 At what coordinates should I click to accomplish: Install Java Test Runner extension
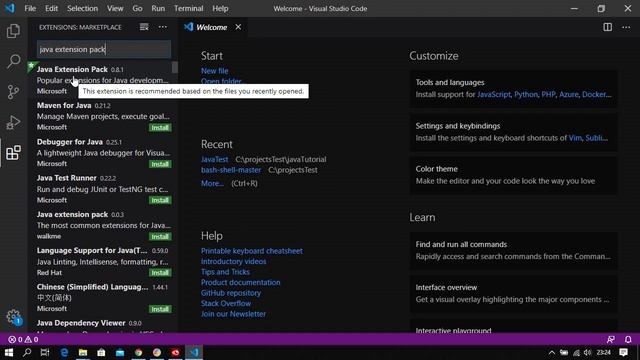[x=160, y=200]
